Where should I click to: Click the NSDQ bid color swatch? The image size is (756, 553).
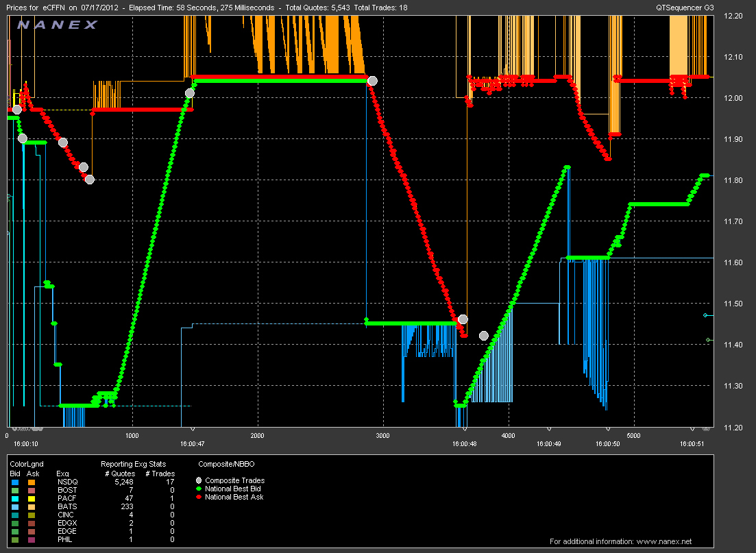pos(15,482)
